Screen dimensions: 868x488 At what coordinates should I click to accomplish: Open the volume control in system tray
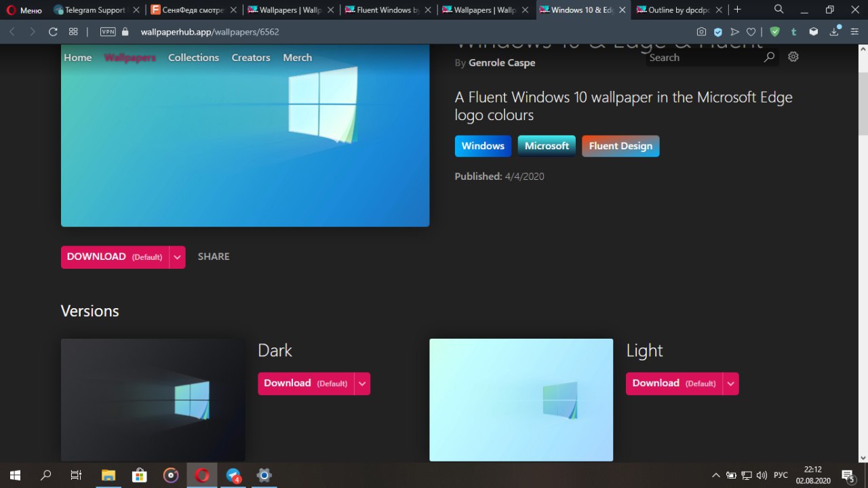[x=762, y=475]
